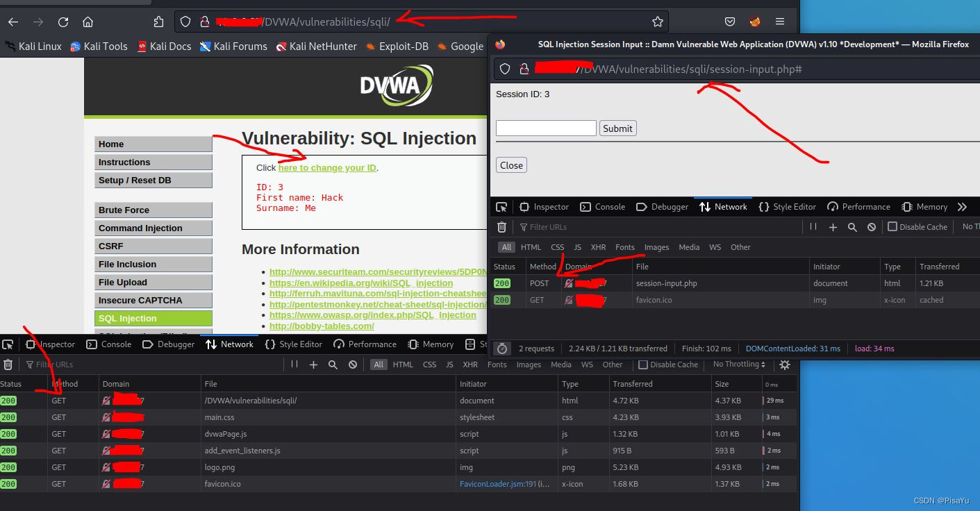Viewport: 980px width, 511px height.
Task: Select the POST session-input.php request row
Action: click(735, 283)
